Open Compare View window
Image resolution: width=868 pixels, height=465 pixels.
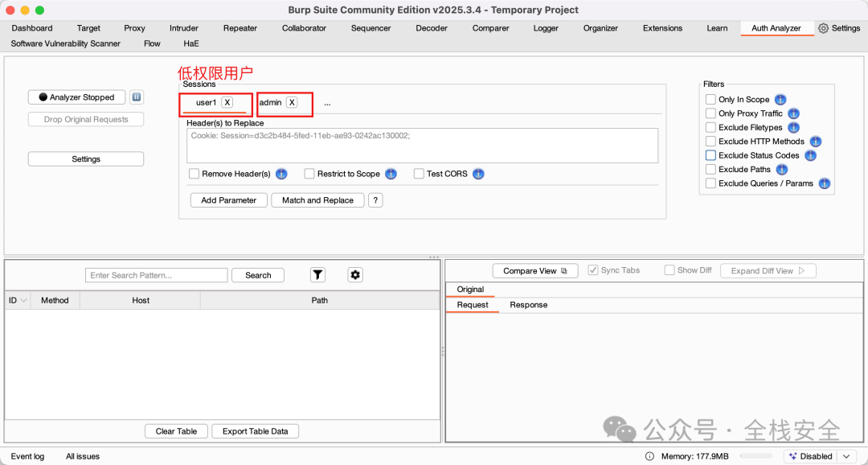(x=535, y=271)
